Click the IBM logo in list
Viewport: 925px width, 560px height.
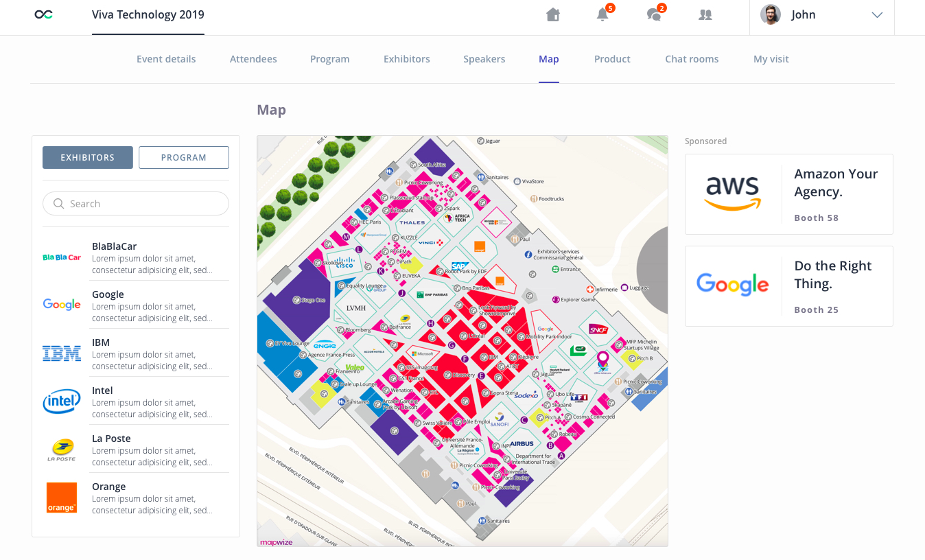tap(62, 353)
